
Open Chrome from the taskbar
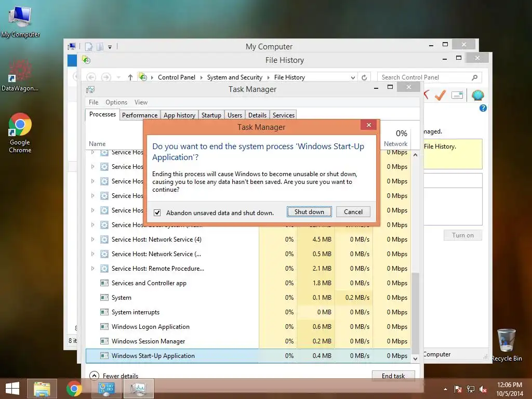74,389
